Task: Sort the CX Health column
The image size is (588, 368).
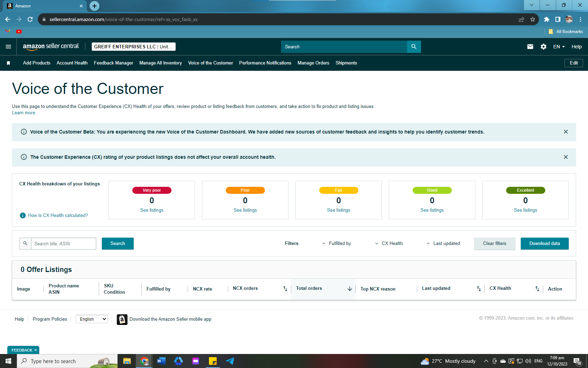Action: [537, 289]
